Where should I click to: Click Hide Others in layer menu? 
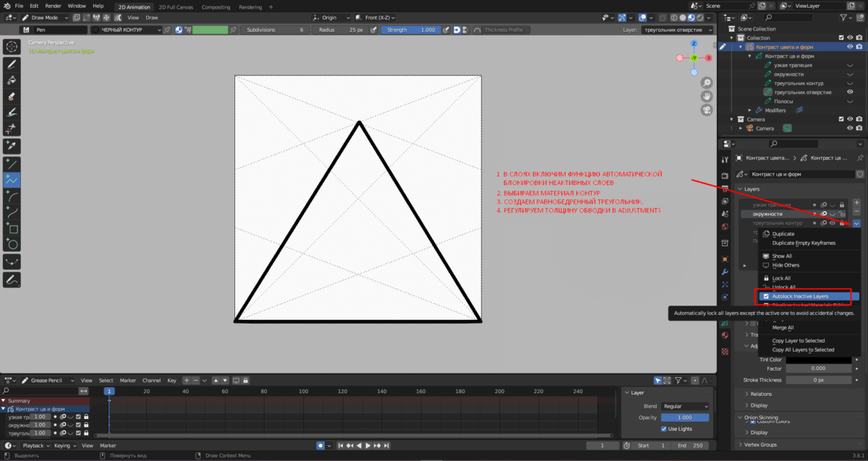click(786, 265)
